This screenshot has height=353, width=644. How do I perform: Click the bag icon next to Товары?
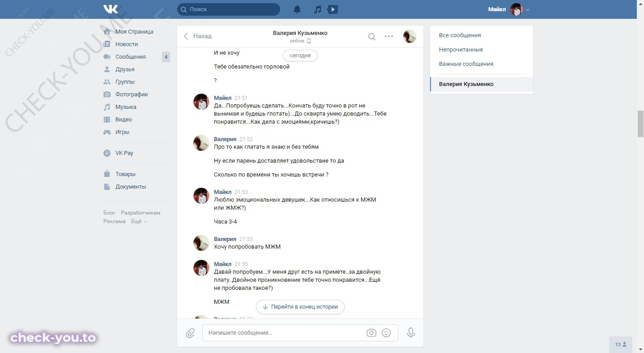click(107, 174)
